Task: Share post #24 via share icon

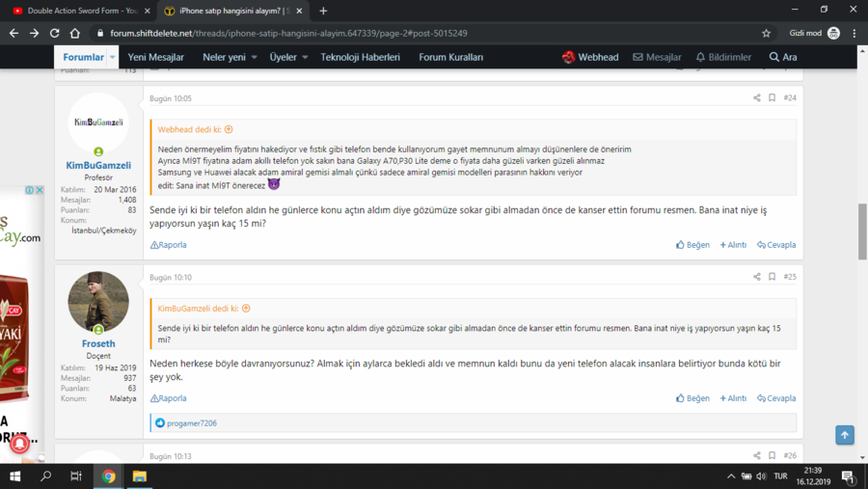Action: tap(757, 98)
